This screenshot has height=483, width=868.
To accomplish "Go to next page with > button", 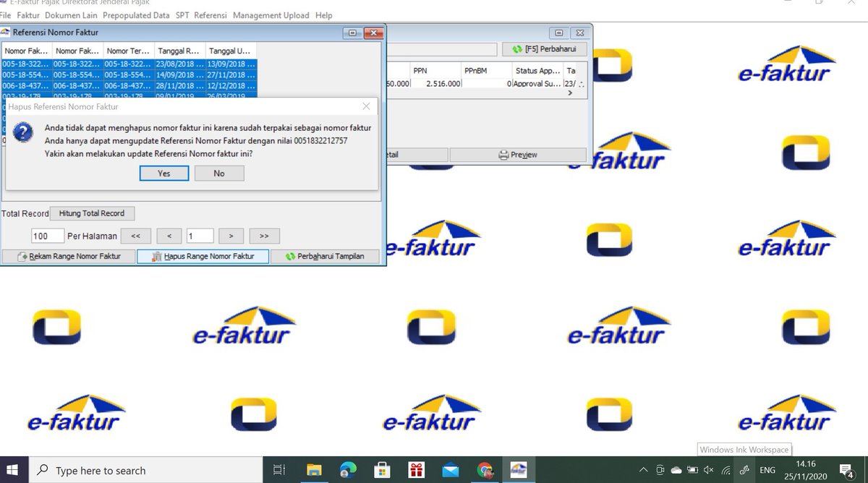I will tap(231, 236).
